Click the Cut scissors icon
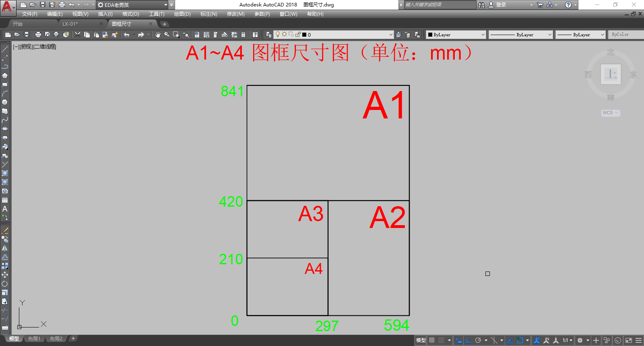The image size is (644, 346). click(x=78, y=35)
